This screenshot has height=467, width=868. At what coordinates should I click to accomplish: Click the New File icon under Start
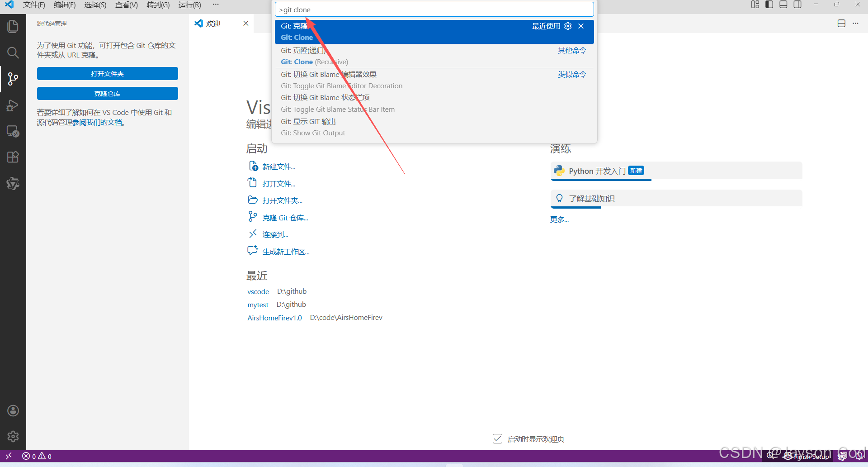[253, 166]
